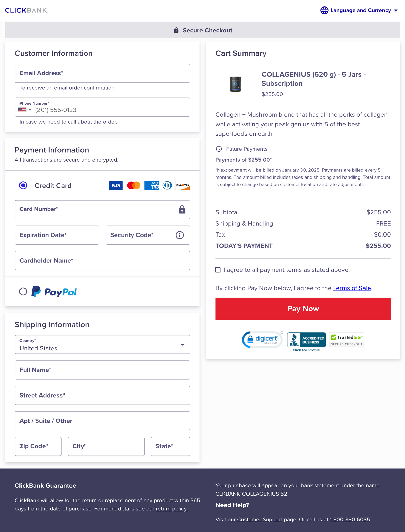The height and width of the screenshot is (532, 405).
Task: Open the DigiCert Secured badge
Action: click(x=262, y=340)
